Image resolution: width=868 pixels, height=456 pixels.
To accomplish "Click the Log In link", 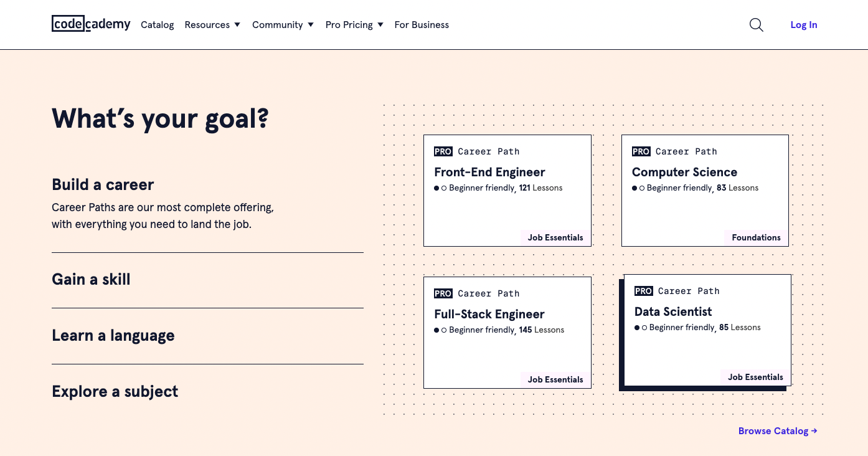I will (803, 25).
